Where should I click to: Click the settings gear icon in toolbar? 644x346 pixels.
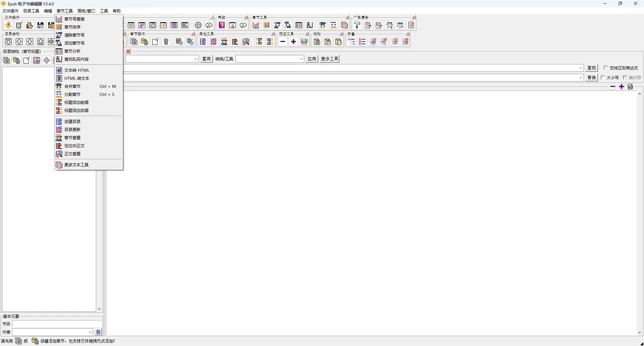(198, 25)
